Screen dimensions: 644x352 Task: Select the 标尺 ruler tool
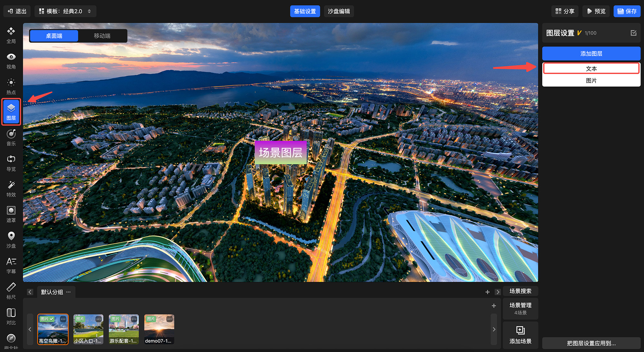11,291
